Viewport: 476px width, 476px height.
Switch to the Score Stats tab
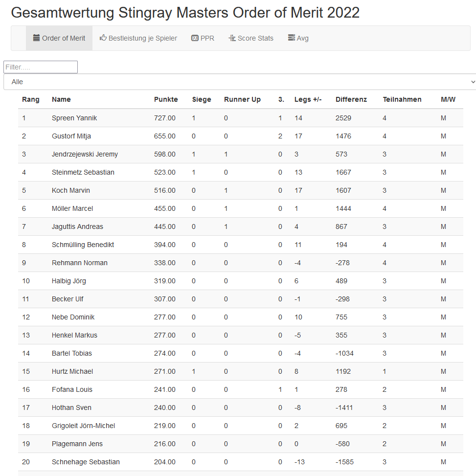click(x=251, y=38)
